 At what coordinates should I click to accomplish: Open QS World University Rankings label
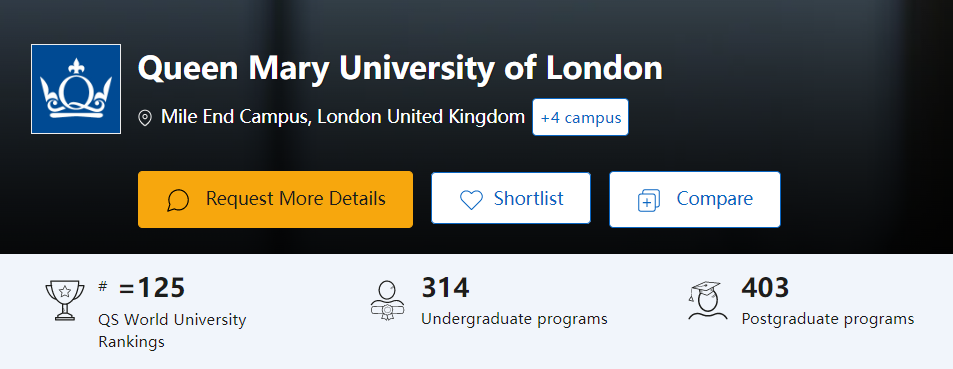(172, 331)
